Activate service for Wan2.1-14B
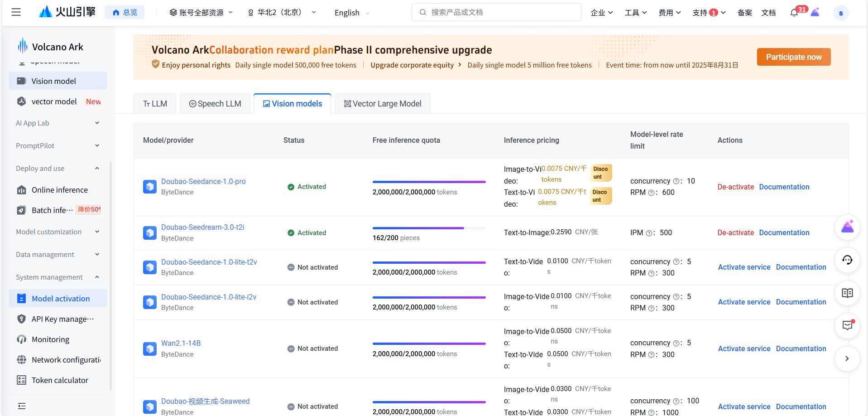 point(744,348)
